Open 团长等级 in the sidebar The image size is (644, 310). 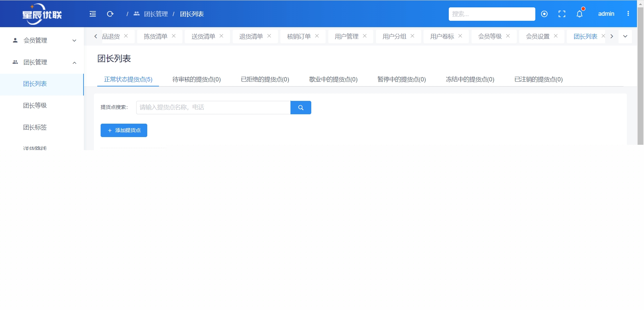tap(42, 106)
